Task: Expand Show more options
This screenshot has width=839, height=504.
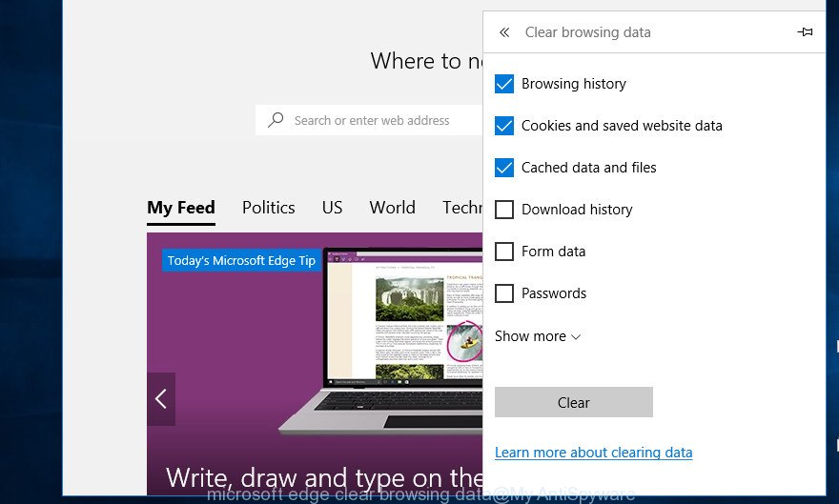Action: pos(537,336)
